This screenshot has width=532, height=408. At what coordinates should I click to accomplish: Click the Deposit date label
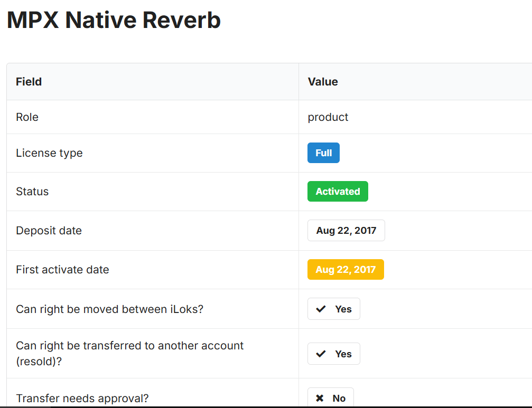point(49,231)
